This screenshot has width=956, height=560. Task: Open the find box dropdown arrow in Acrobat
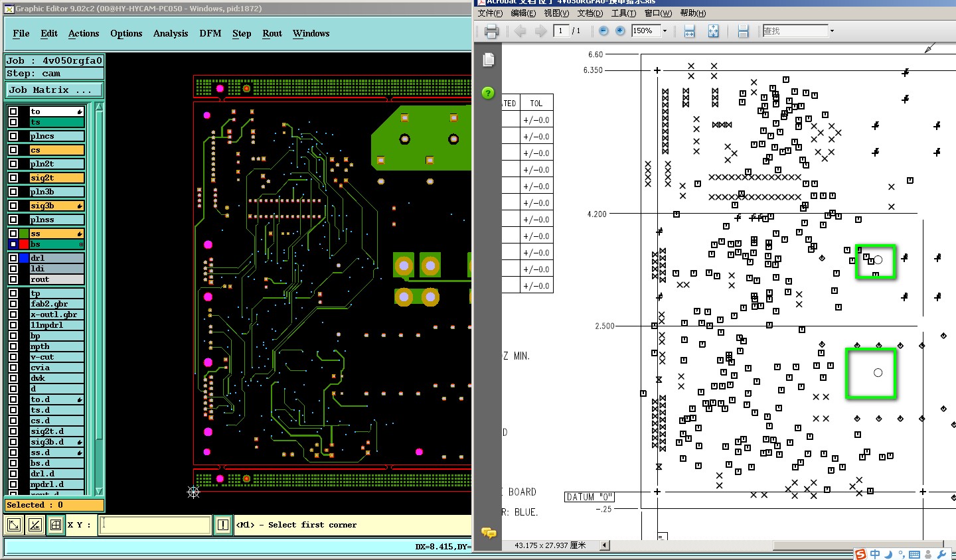pyautogui.click(x=832, y=31)
